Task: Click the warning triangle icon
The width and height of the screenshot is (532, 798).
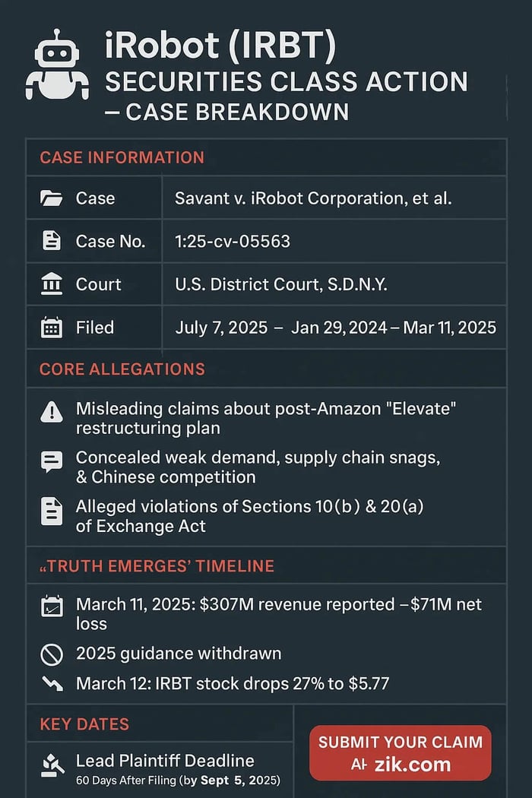Action: 51,412
